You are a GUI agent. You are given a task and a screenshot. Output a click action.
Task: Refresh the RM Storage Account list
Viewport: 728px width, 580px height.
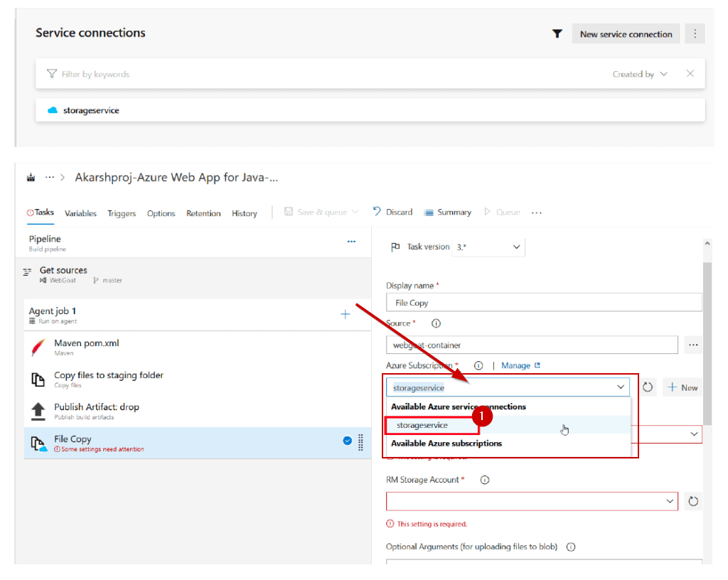point(693,501)
